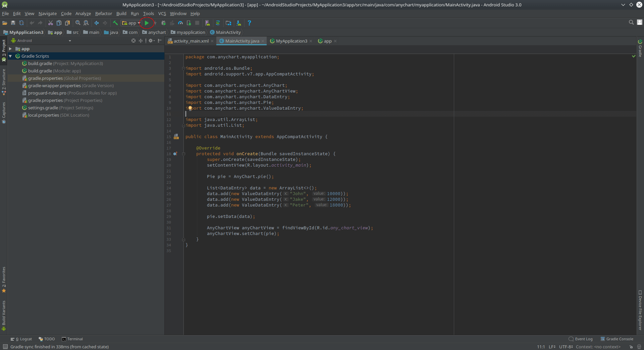Run the app with the green play button
644x350 pixels.
point(147,23)
